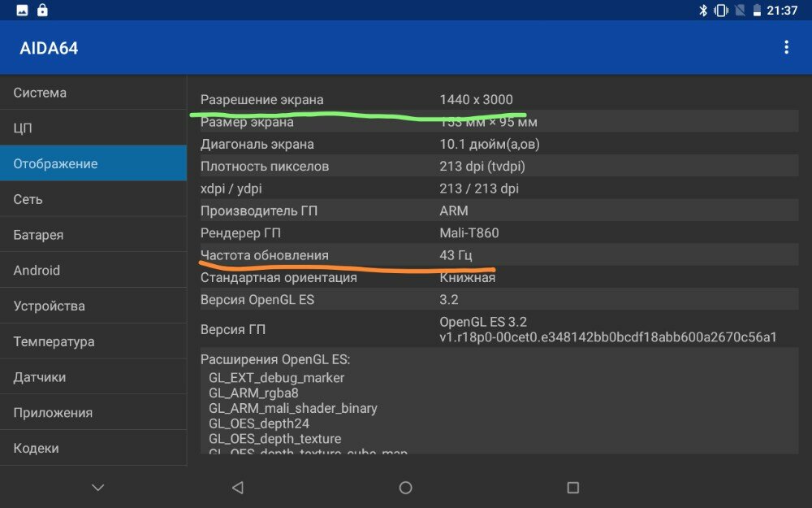The height and width of the screenshot is (508, 812).
Task: Open the Сеть section
Action: 93,199
